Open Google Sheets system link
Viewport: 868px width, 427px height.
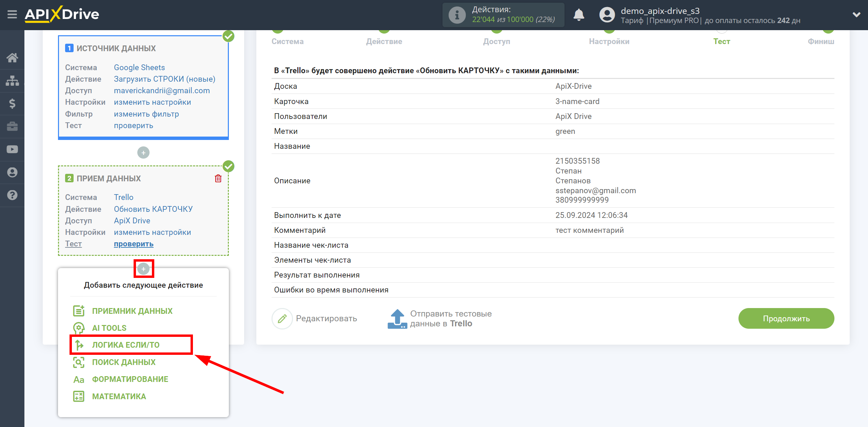pos(139,67)
